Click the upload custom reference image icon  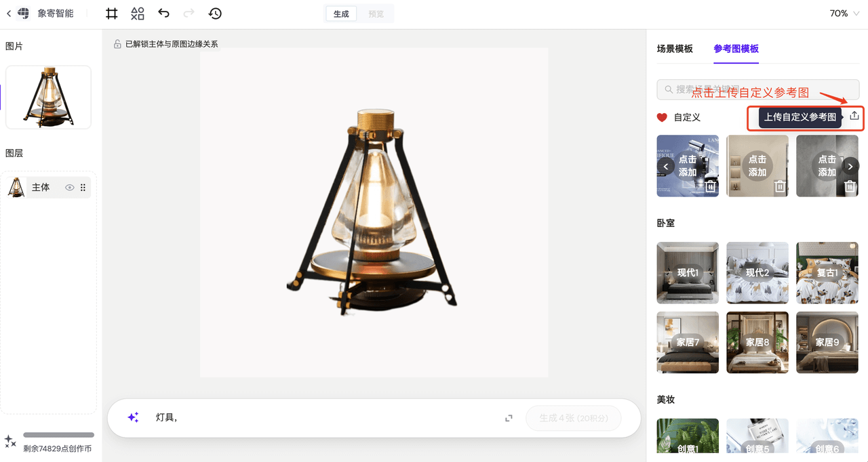(x=854, y=116)
